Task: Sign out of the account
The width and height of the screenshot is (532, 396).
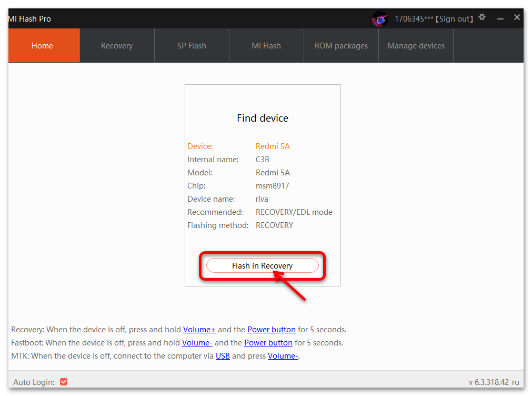Action: coord(454,19)
